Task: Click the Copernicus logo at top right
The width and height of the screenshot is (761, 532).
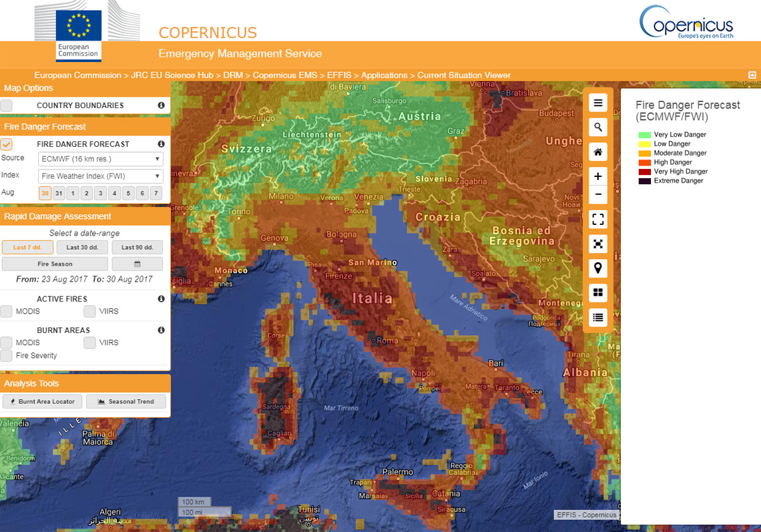Action: coord(686,22)
